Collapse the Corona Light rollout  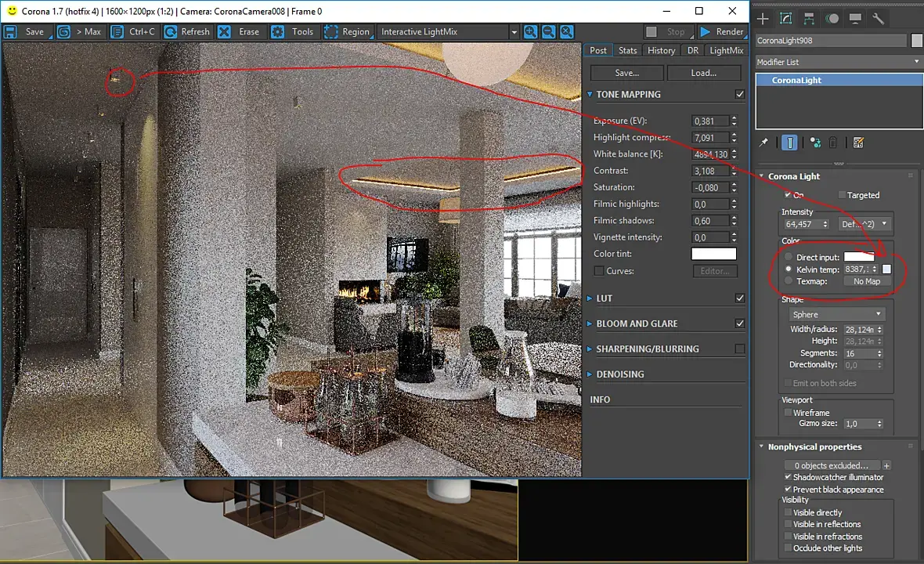click(x=761, y=176)
